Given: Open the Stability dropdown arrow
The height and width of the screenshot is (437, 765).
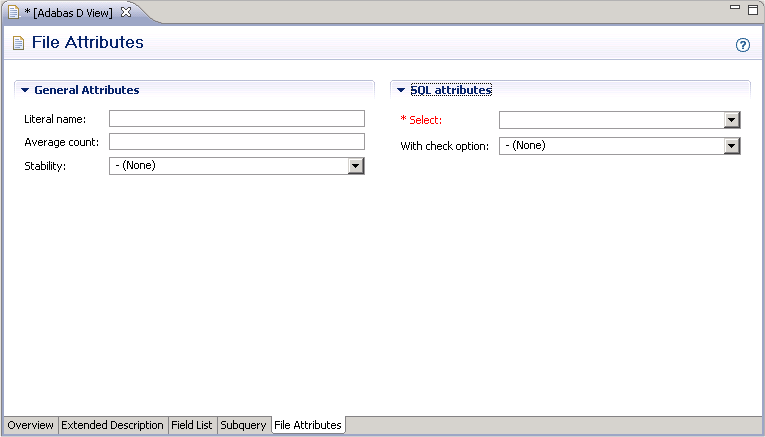Looking at the screenshot, I should [356, 166].
